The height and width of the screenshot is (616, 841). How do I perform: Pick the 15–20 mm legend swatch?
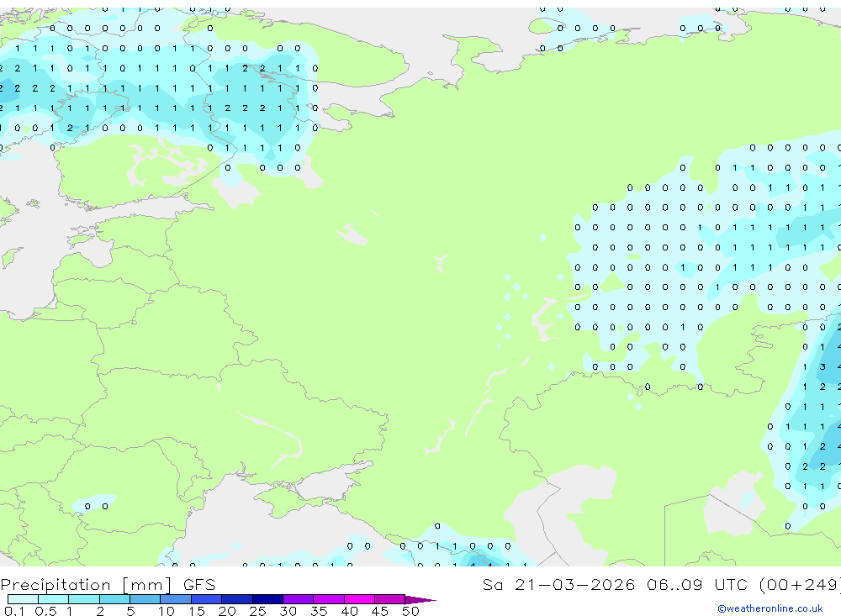point(207,599)
